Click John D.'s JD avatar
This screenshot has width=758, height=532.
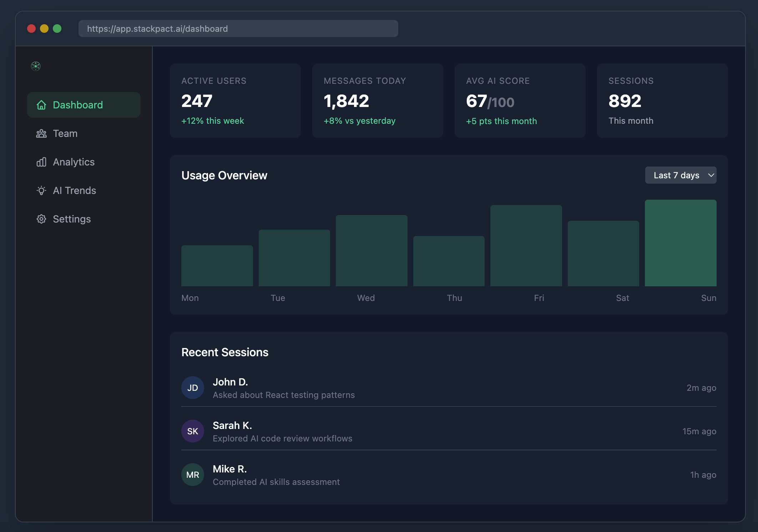(192, 387)
